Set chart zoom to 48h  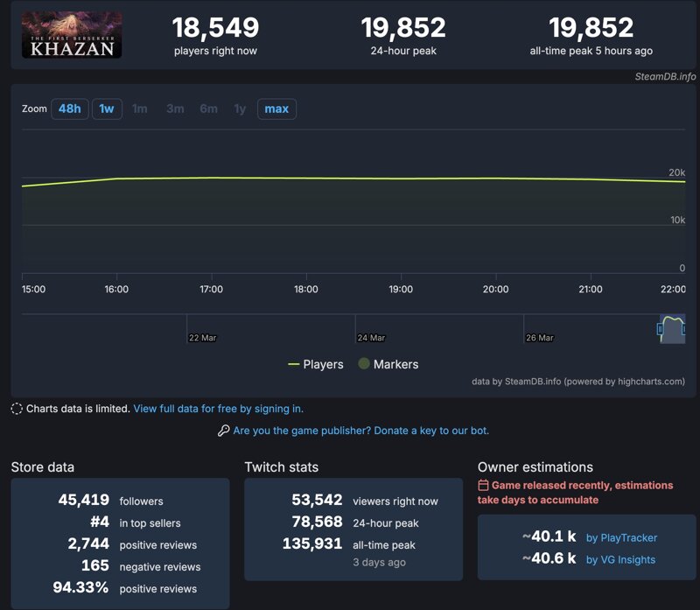pos(70,109)
